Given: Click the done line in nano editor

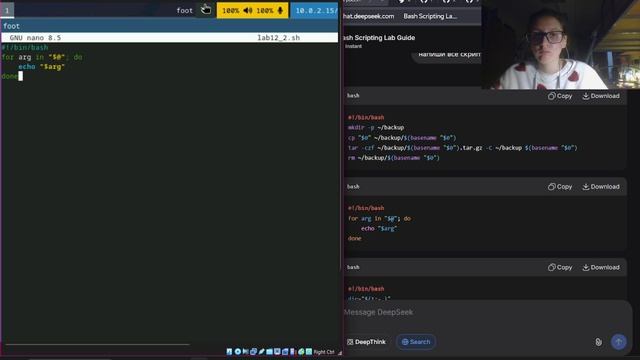Looking at the screenshot, I should (9, 76).
